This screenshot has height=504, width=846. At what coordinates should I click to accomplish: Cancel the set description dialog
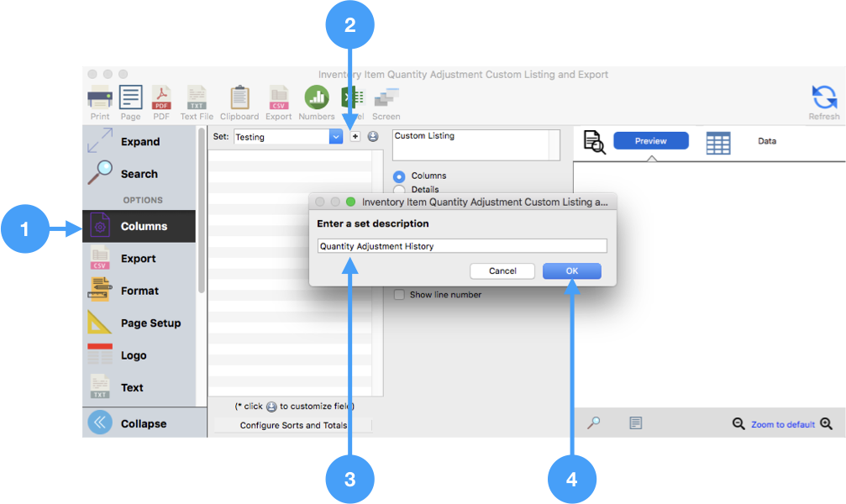coord(502,270)
